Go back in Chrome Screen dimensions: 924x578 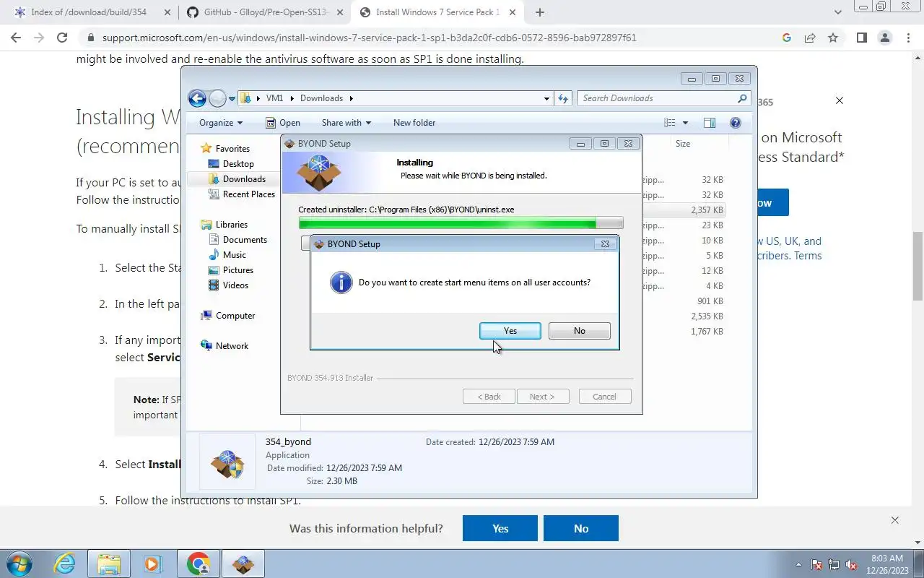[16, 38]
